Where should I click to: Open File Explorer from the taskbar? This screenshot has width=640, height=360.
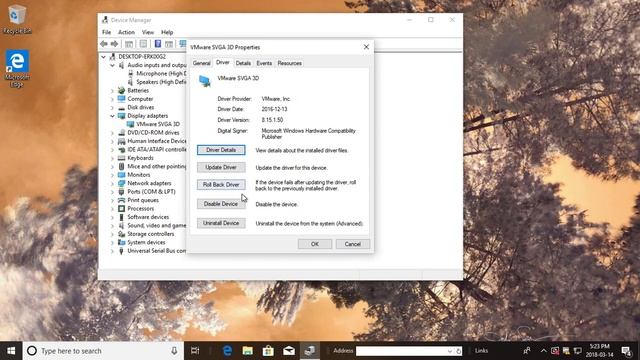(247, 351)
